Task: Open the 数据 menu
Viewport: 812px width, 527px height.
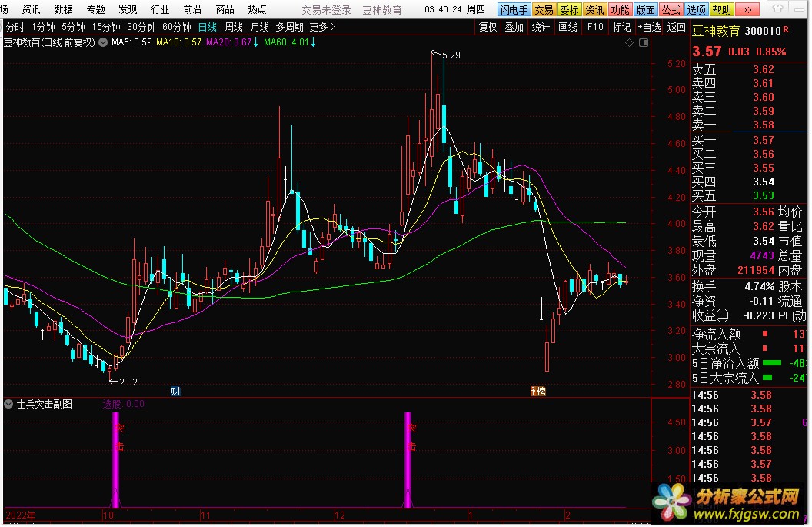Action: click(x=63, y=9)
